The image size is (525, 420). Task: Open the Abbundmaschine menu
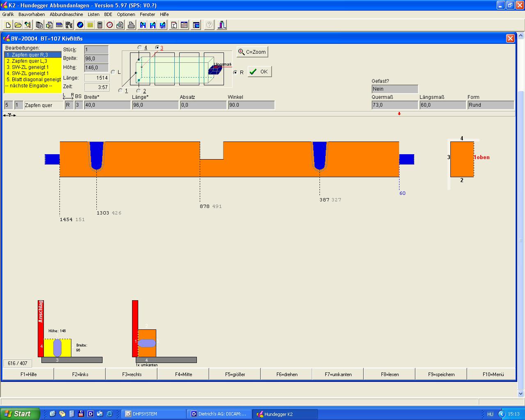pos(66,14)
